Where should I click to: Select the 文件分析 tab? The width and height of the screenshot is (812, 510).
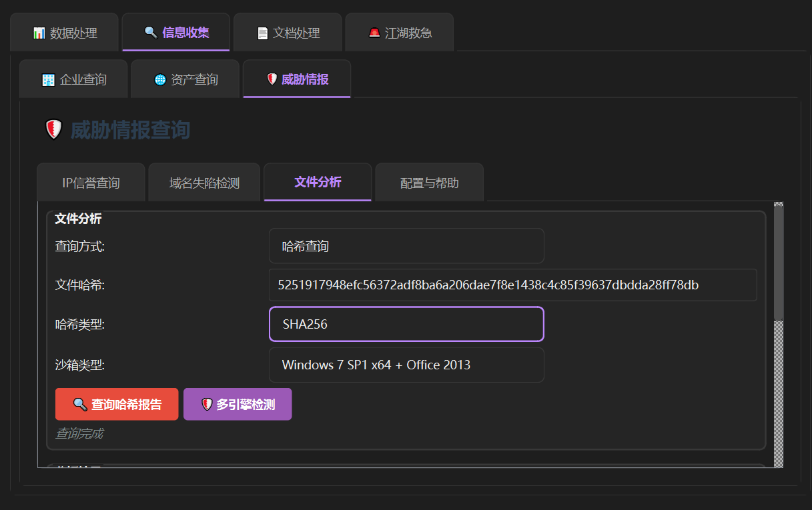coord(318,182)
